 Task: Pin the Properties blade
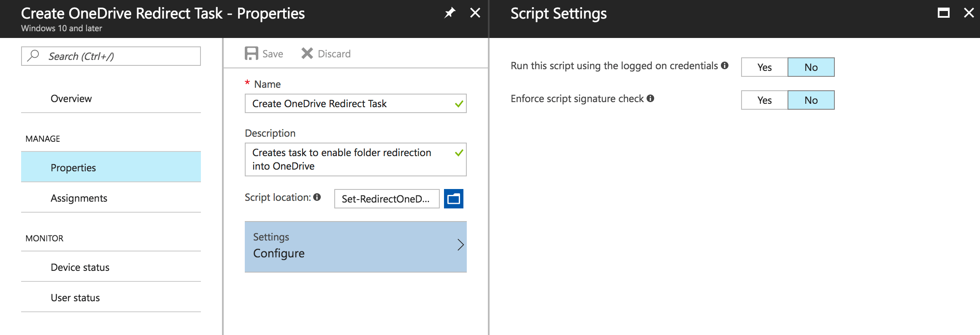point(450,13)
